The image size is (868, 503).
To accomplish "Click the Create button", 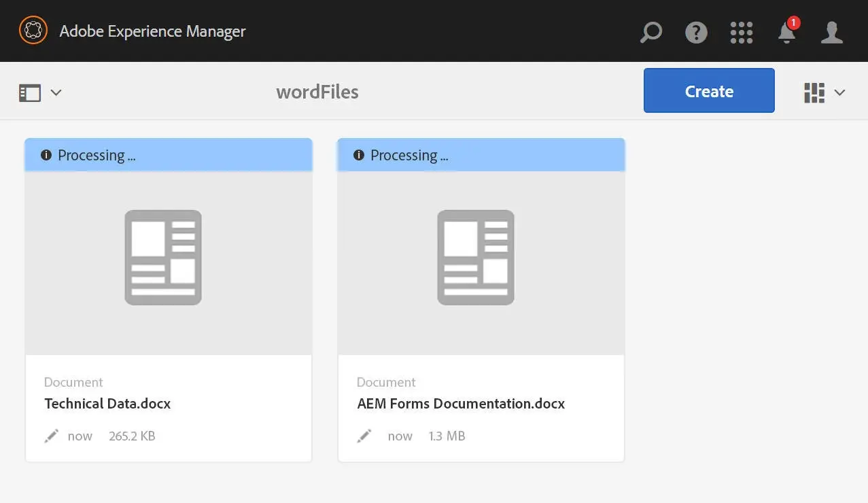I will (x=708, y=90).
